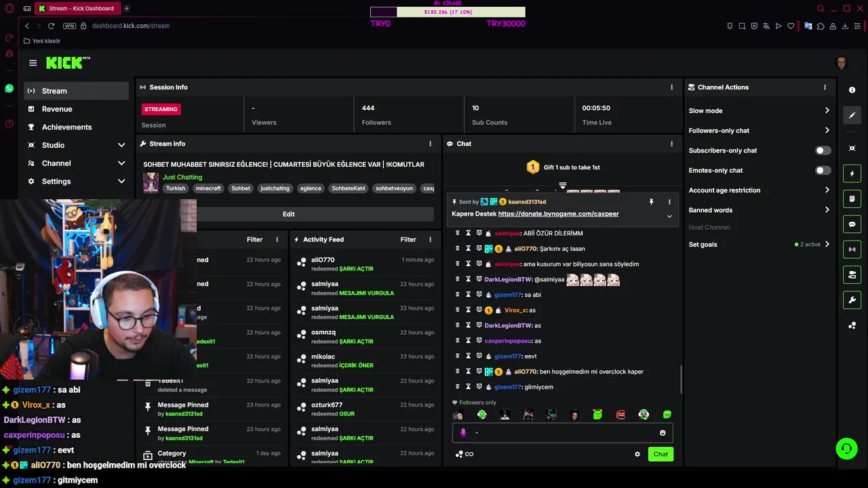Click the chat message input field

[563, 433]
